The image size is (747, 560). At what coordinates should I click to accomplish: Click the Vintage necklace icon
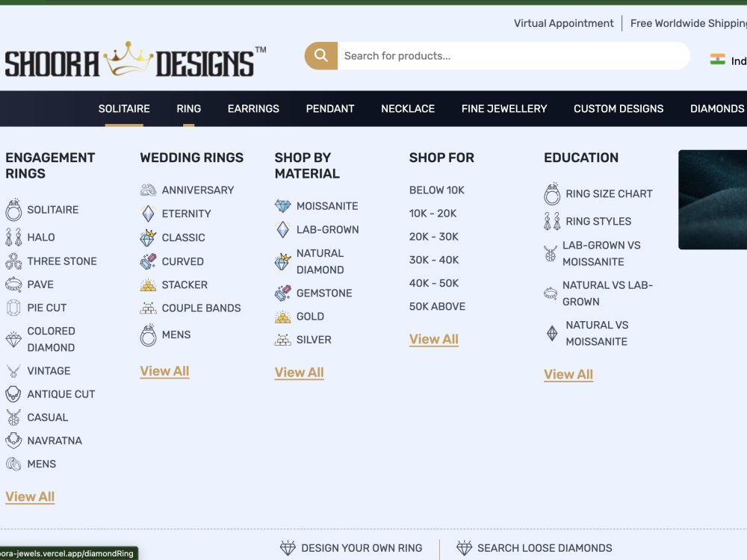(13, 370)
